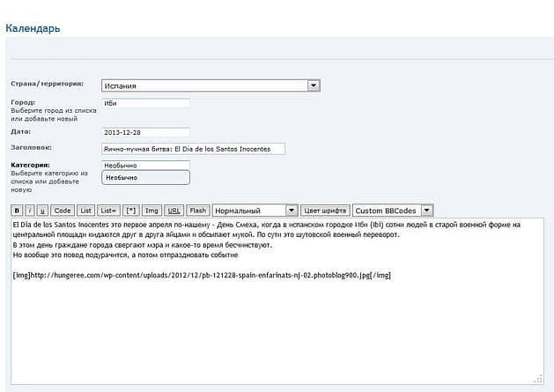Open Цвет шрифта font color picker

(x=325, y=211)
